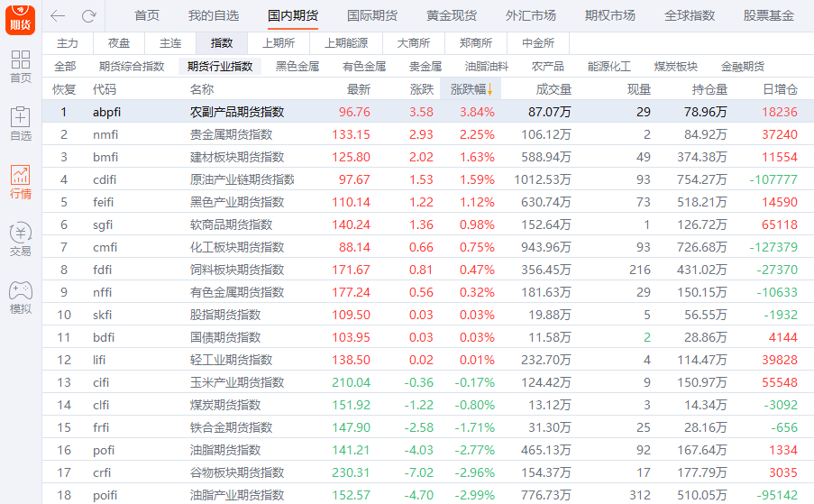814x504 pixels.
Task: Sort by 最新 column header
Action: pyautogui.click(x=359, y=89)
